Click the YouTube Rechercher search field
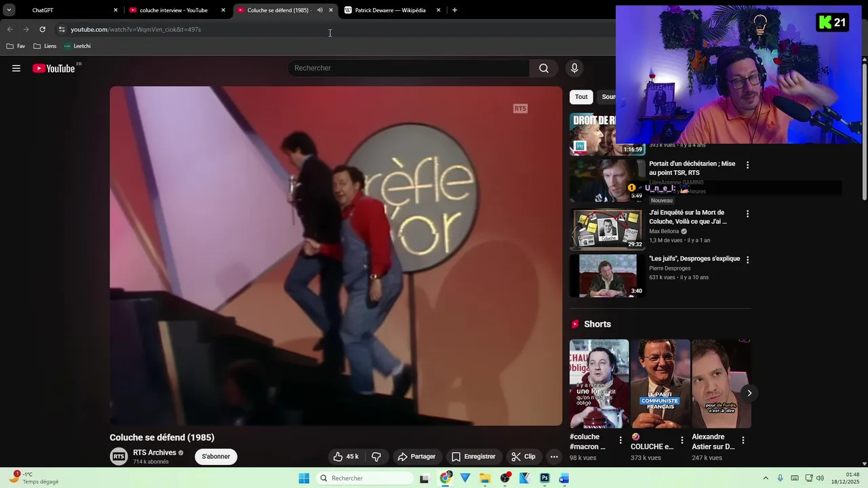Screen dimensions: 868x488 [409, 68]
